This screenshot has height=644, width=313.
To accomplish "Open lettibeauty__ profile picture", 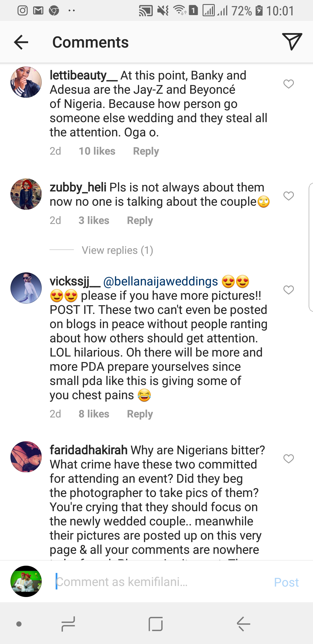I will [26, 82].
